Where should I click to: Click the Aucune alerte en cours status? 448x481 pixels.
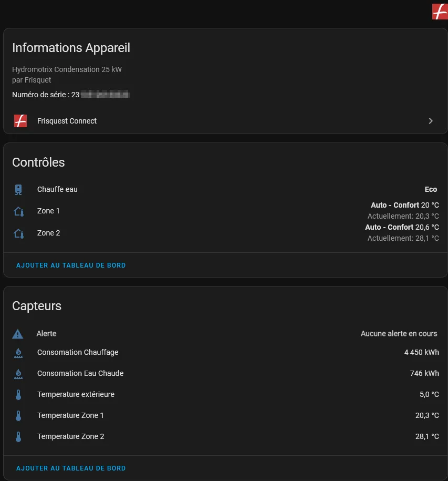399,333
